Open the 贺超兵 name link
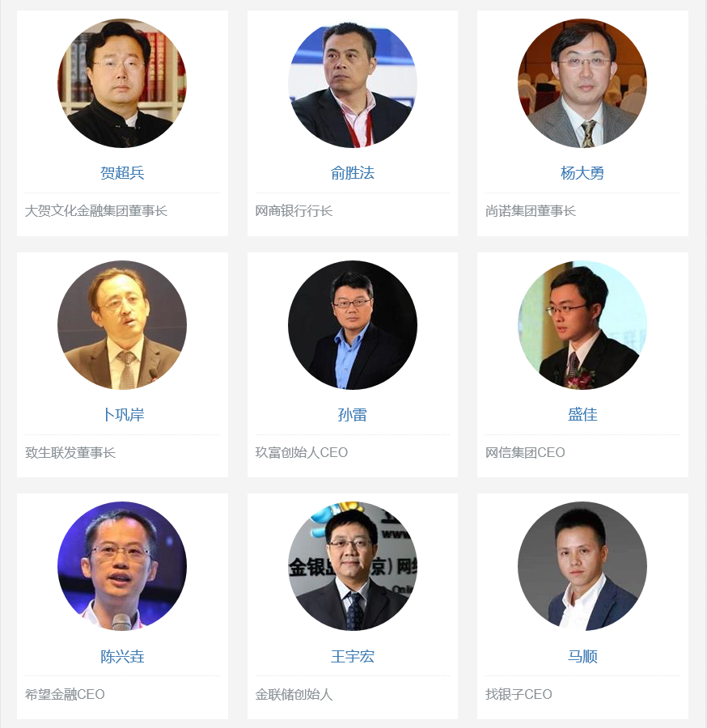 [x=122, y=173]
